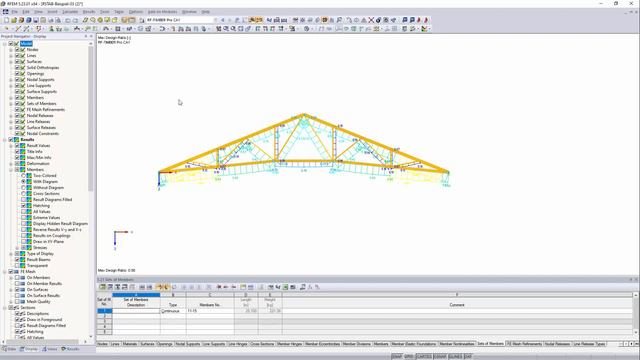Select the Cross-Sections radio option

coord(24,193)
